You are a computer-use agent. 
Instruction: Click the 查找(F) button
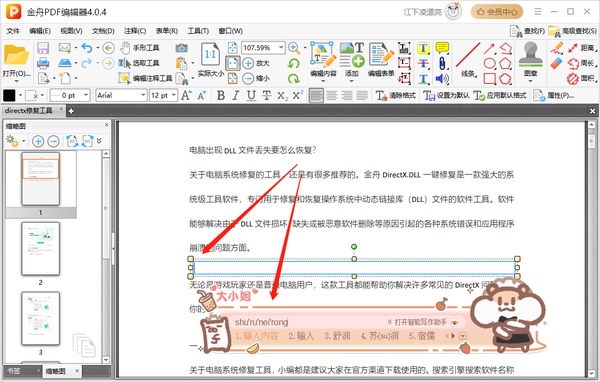[528, 31]
